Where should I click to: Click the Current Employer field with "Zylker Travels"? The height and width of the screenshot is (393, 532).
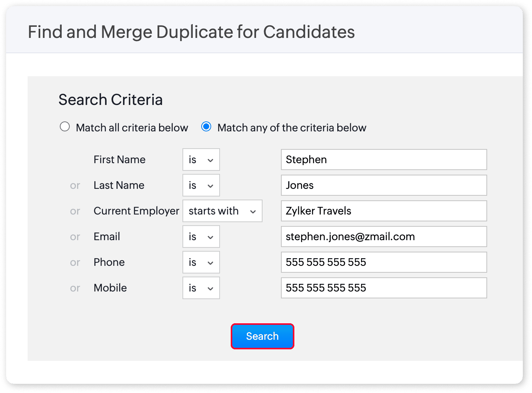(x=383, y=211)
